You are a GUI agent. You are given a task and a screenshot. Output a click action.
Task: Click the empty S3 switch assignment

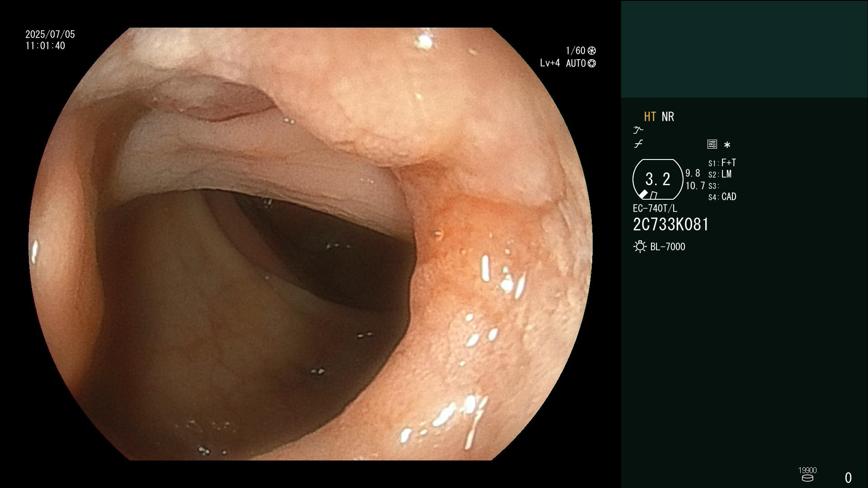(x=714, y=186)
